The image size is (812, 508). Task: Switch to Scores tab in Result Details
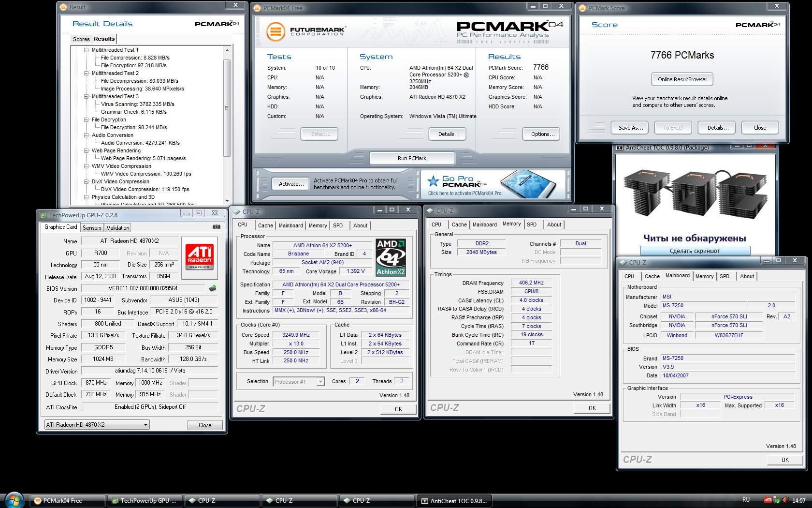(81, 39)
